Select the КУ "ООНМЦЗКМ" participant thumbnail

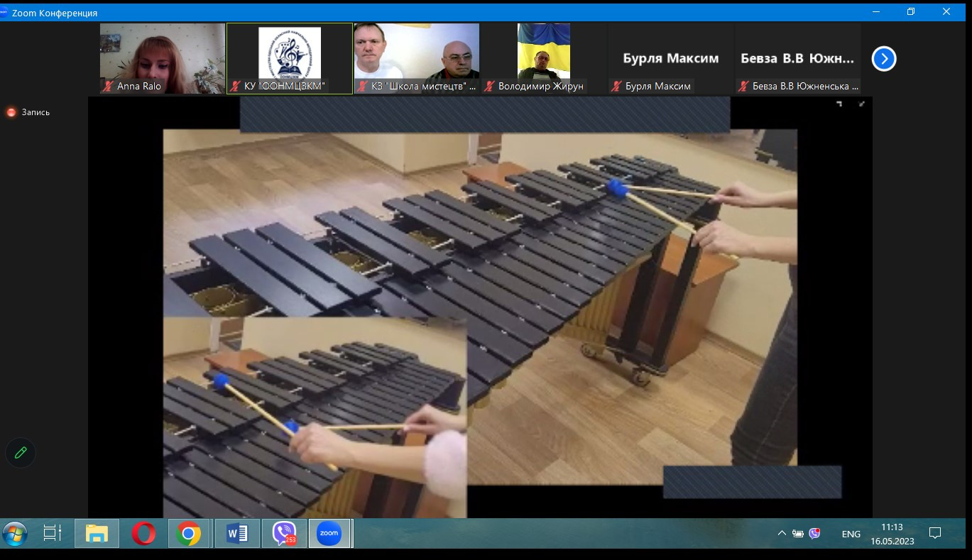pyautogui.click(x=290, y=58)
